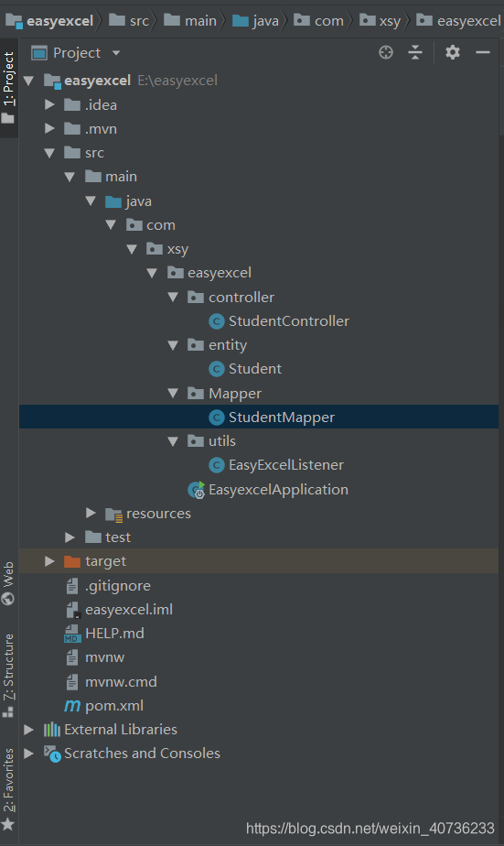Select the Student entity class
Viewport: 504px width, 846px height.
pyautogui.click(x=255, y=369)
